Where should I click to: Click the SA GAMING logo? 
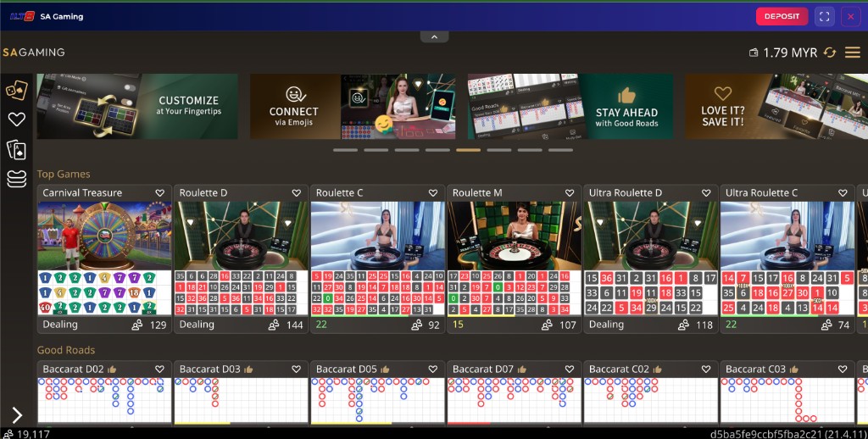point(34,52)
